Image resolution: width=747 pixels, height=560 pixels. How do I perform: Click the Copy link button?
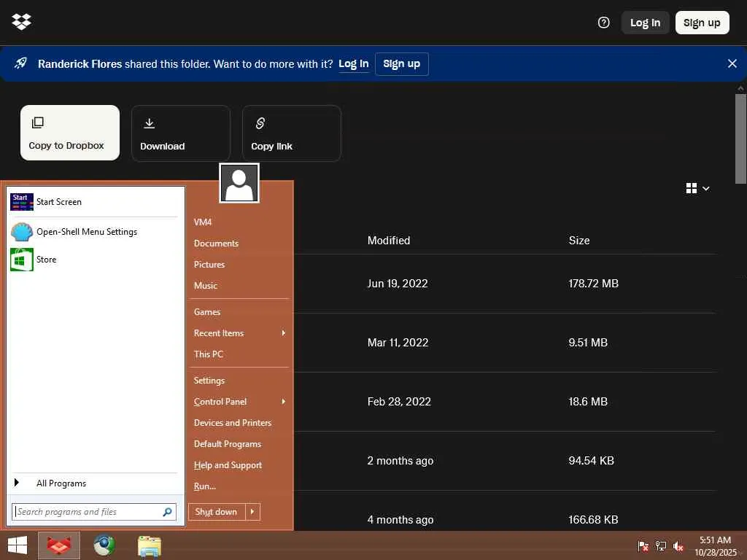[292, 133]
